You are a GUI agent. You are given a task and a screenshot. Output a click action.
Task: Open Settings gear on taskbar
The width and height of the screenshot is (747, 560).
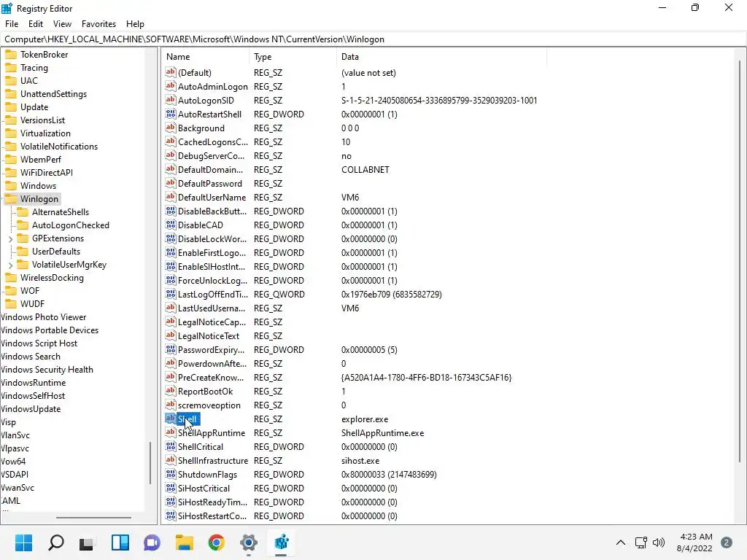click(x=248, y=542)
